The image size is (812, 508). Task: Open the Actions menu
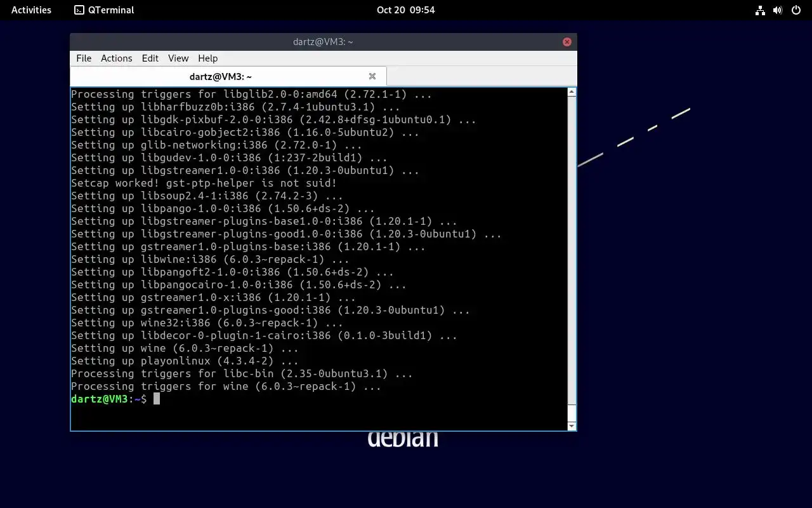(117, 58)
